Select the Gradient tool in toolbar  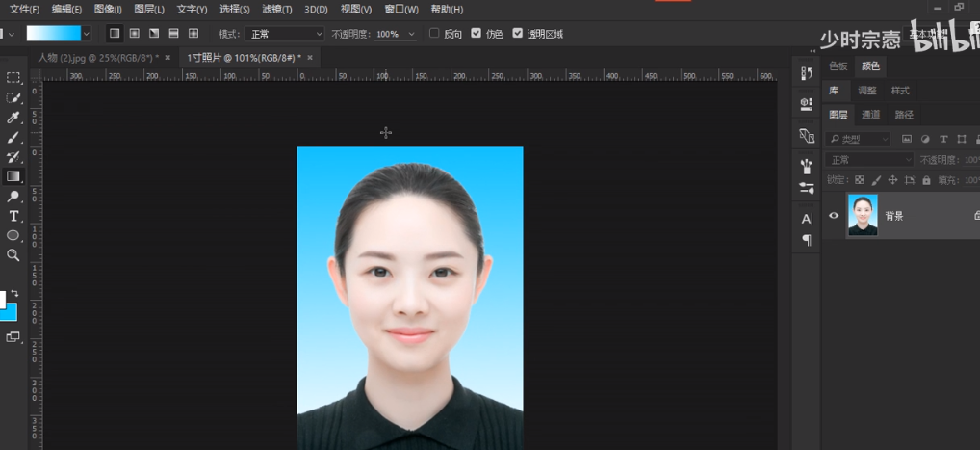[13, 176]
